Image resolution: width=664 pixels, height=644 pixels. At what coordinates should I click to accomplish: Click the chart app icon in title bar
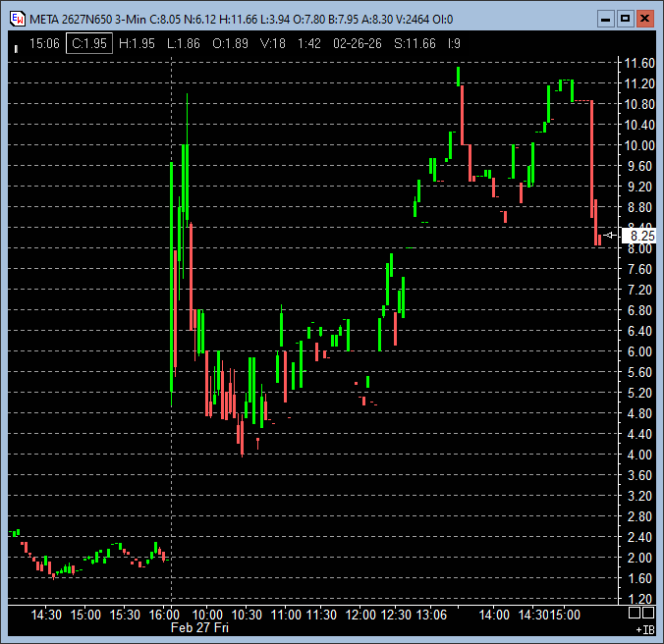pos(16,18)
